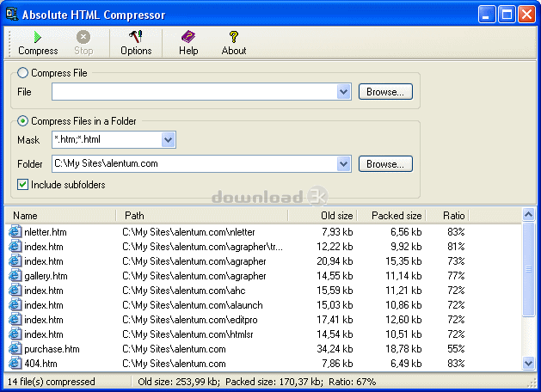Click the path ending in \ahc
This screenshot has width=541, height=392.
click(183, 291)
